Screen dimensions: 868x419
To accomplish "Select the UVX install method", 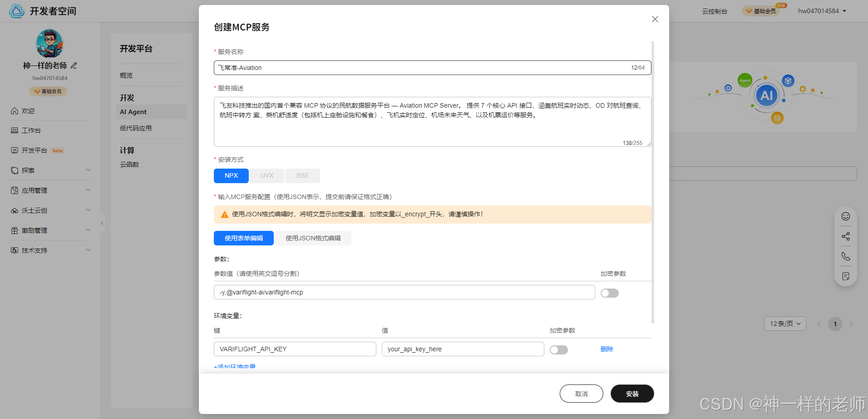I will click(x=267, y=176).
